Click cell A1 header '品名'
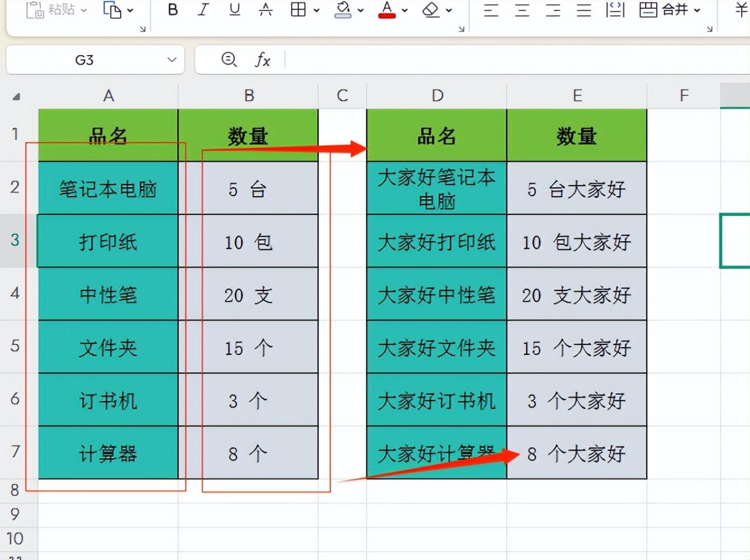Image resolution: width=750 pixels, height=560 pixels. click(x=108, y=135)
